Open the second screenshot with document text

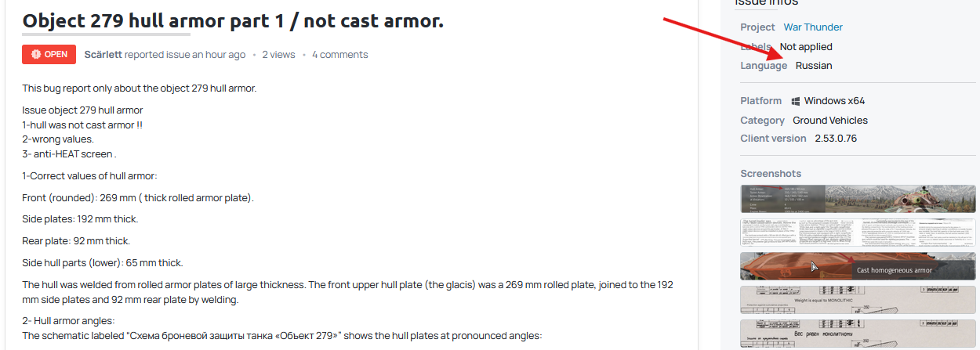click(858, 233)
